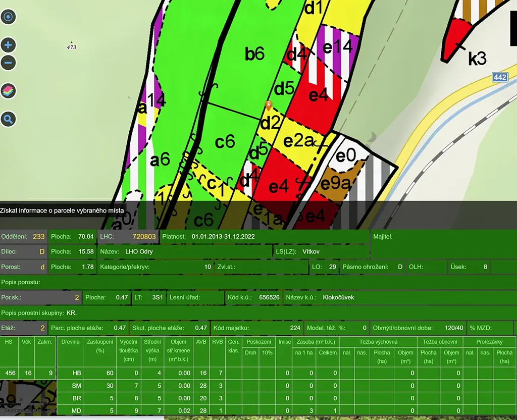Select the yellow parcel labeled e2a
517x420 pixels.
point(298,141)
